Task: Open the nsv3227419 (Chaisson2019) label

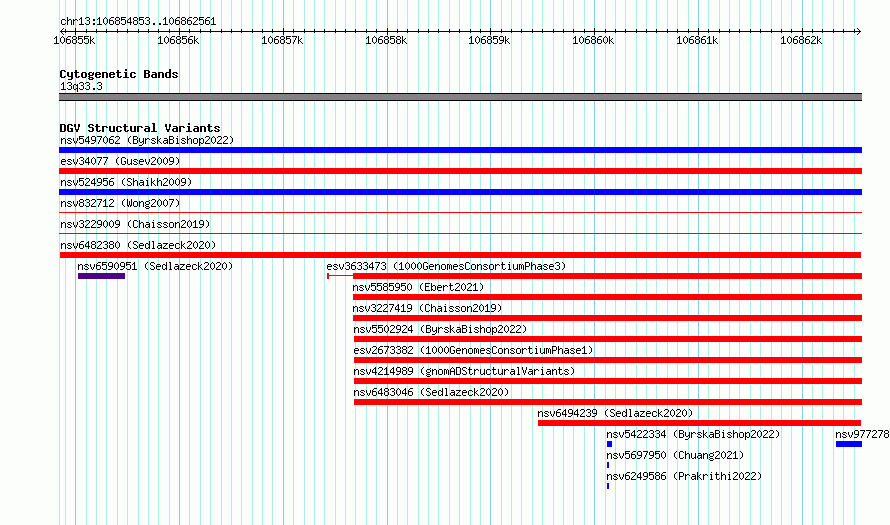Action: point(427,308)
